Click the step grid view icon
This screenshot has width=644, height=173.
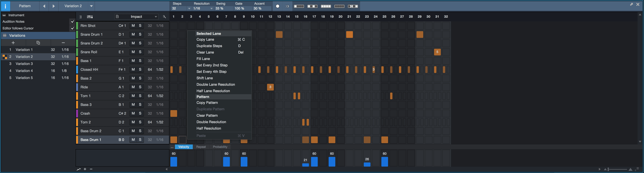coord(90,17)
